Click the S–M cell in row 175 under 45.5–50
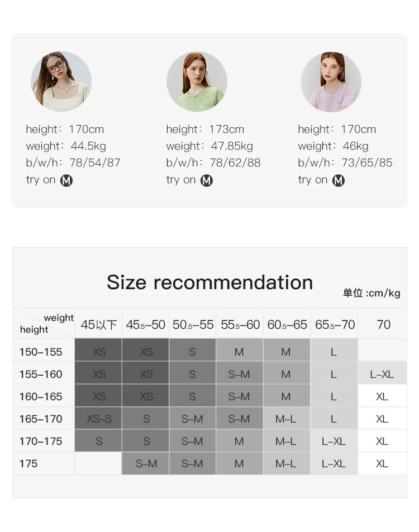 (146, 463)
